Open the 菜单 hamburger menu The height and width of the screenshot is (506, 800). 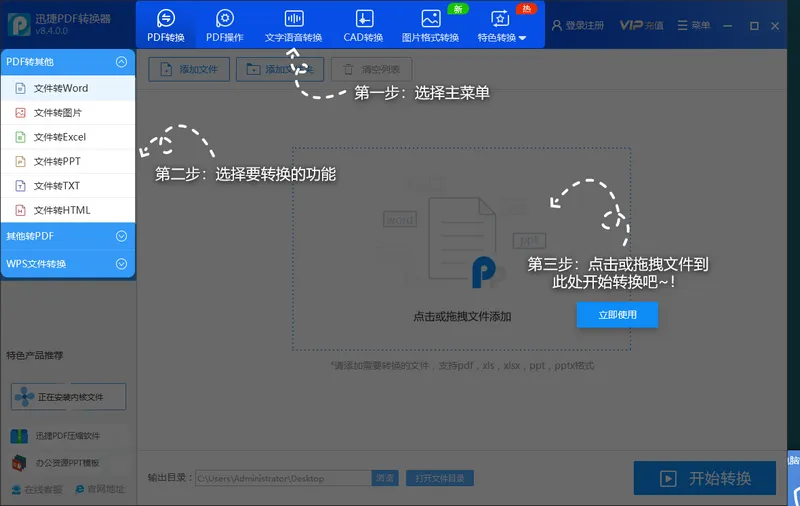pyautogui.click(x=694, y=25)
